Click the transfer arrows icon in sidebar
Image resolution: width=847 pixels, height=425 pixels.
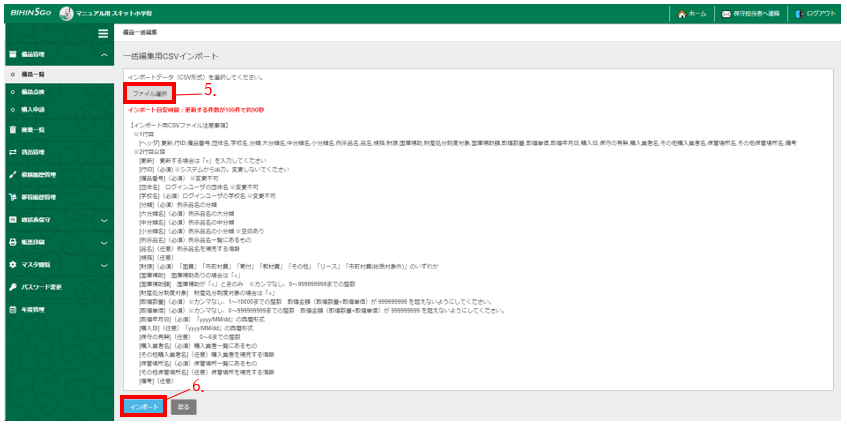tap(12, 151)
